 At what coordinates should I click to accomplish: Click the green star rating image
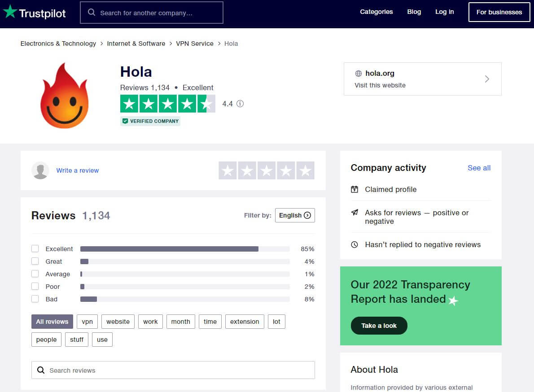point(168,104)
